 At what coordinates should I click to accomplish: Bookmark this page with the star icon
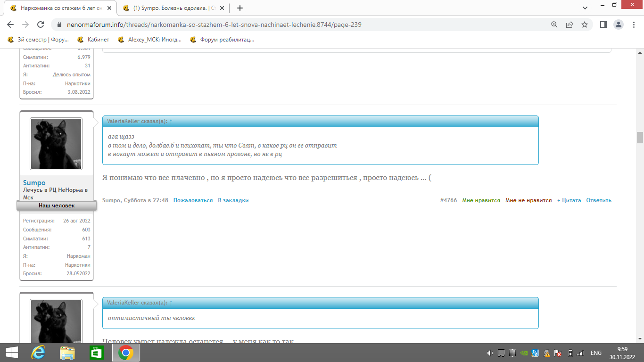click(x=585, y=25)
